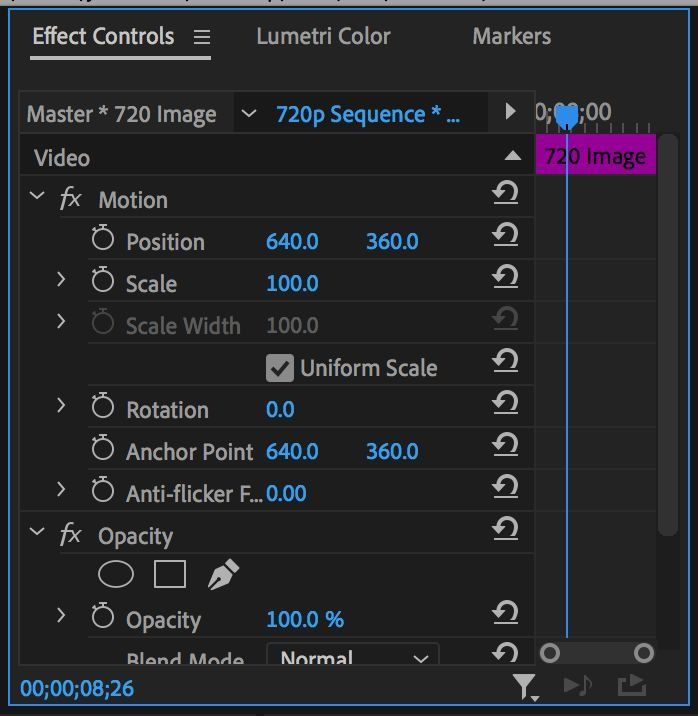Toggle Anti-flicker Filter stopwatch
698x716 pixels.
click(102, 490)
